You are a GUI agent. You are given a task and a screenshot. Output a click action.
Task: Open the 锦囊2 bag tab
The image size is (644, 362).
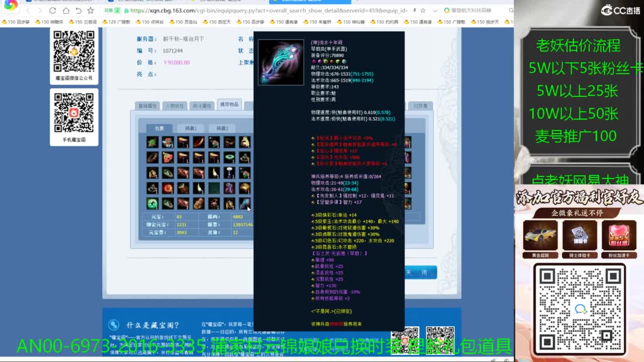(222, 129)
